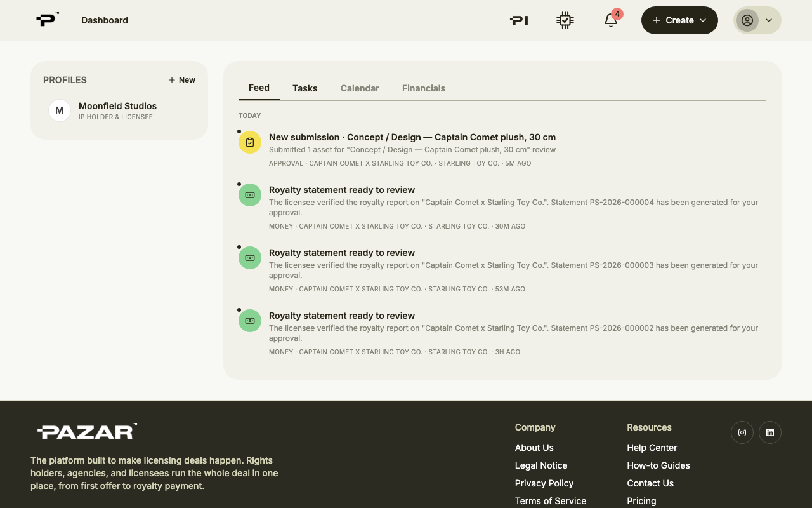Viewport: 812px width, 508px height.
Task: Click the 'IP HOLDER & LICENSEE' role label
Action: 115,117
